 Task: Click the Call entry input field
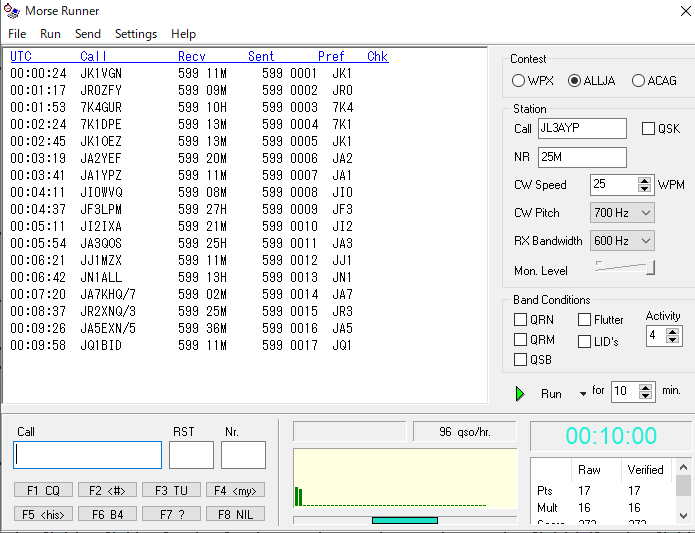(x=87, y=455)
